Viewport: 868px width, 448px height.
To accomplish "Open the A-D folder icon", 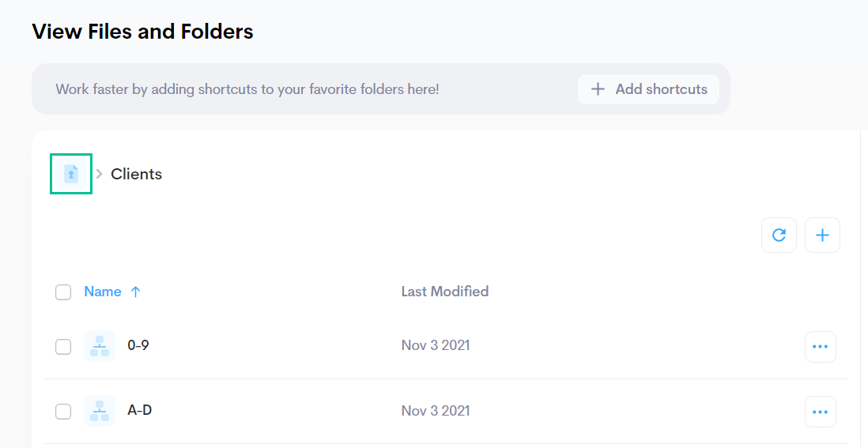I will click(100, 411).
